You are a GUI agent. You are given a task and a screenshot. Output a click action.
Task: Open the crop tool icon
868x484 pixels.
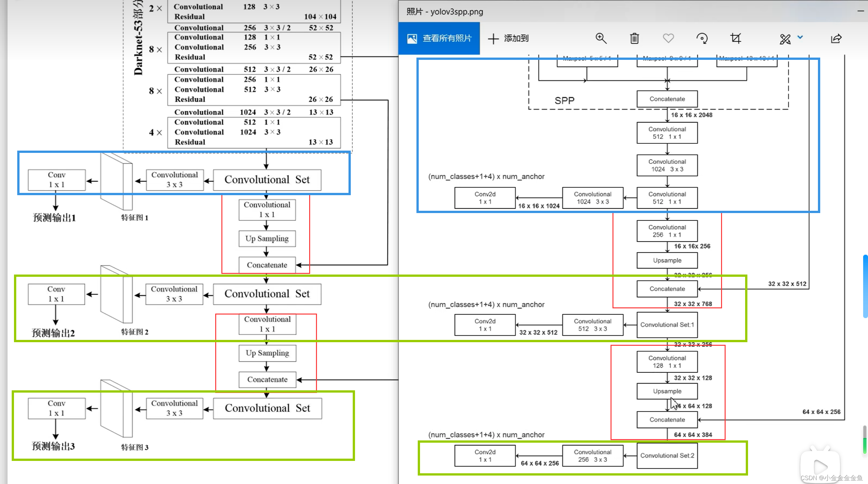coord(736,38)
